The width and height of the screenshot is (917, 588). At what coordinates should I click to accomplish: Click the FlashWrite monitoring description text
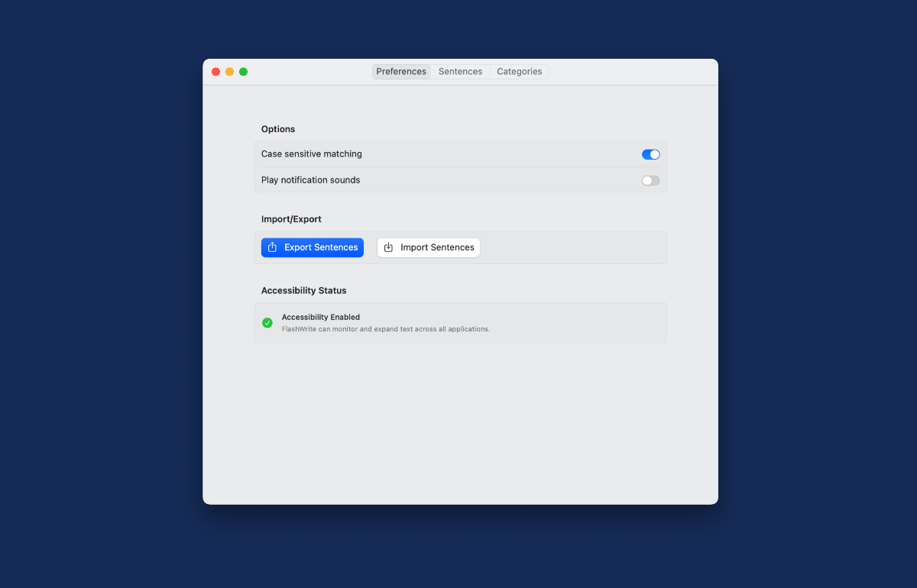[x=386, y=329]
